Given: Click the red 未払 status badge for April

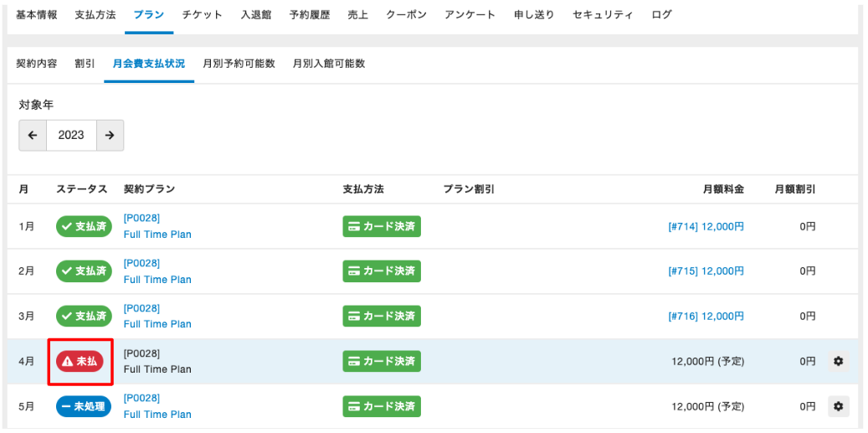Looking at the screenshot, I should (x=80, y=362).
